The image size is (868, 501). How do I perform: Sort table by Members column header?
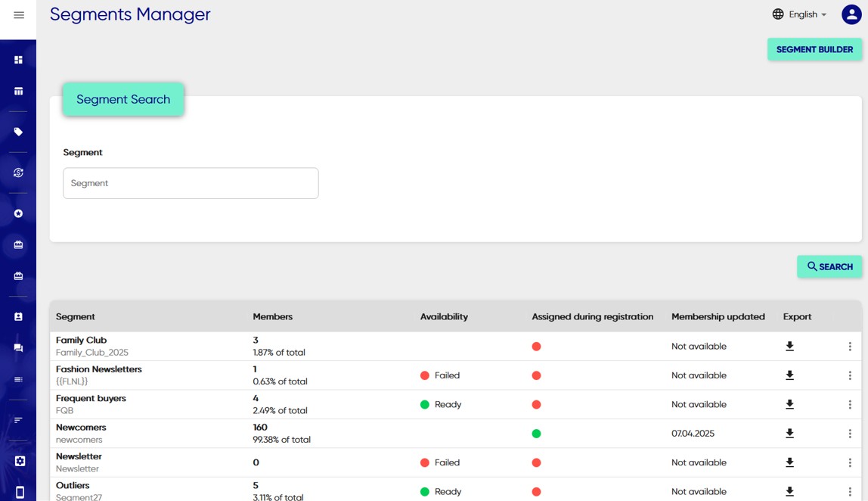coord(272,316)
